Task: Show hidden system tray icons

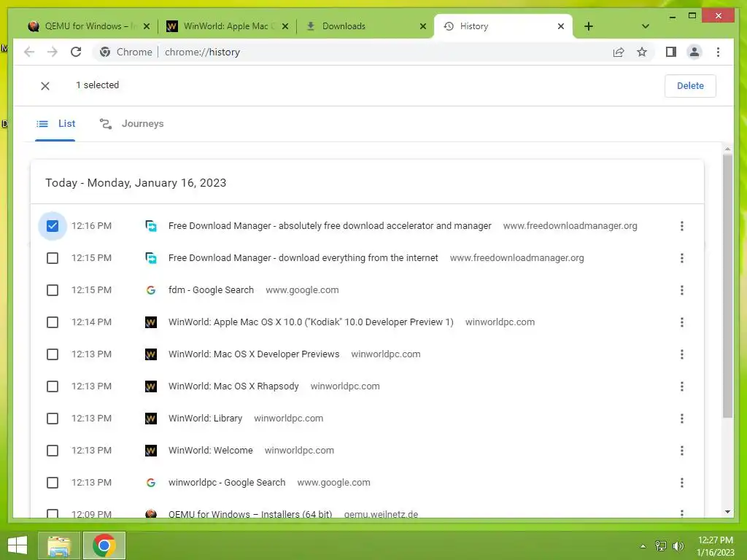Action: click(643, 546)
